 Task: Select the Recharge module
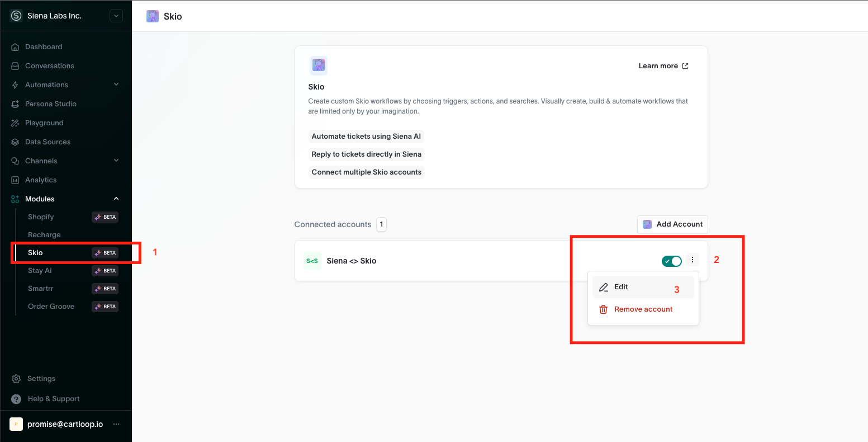point(44,235)
